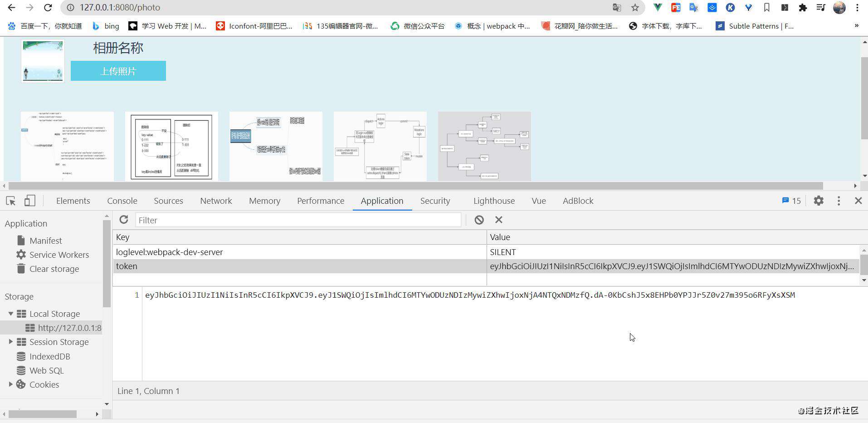The image size is (868, 423).
Task: Open Google Translate icon in address bar
Action: point(617,8)
